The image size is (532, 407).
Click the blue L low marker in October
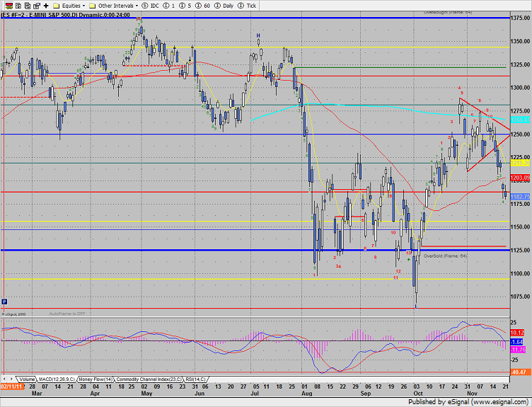416,306
